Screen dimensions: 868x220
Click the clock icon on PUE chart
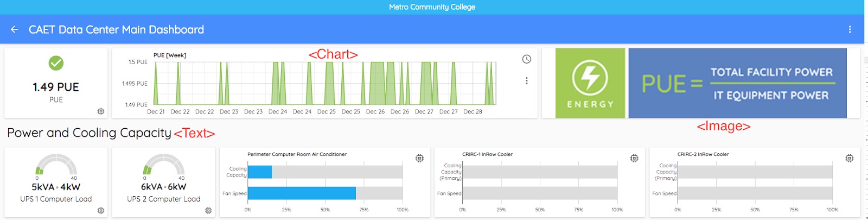[x=526, y=59]
